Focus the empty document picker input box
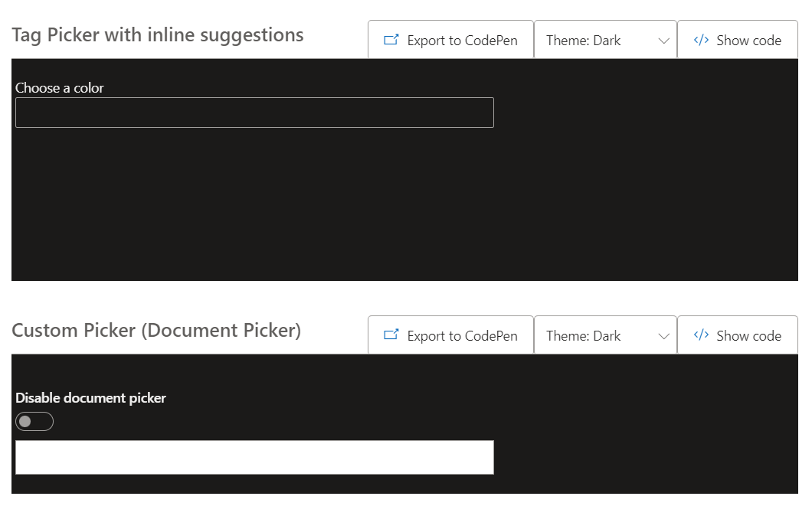 (x=254, y=456)
